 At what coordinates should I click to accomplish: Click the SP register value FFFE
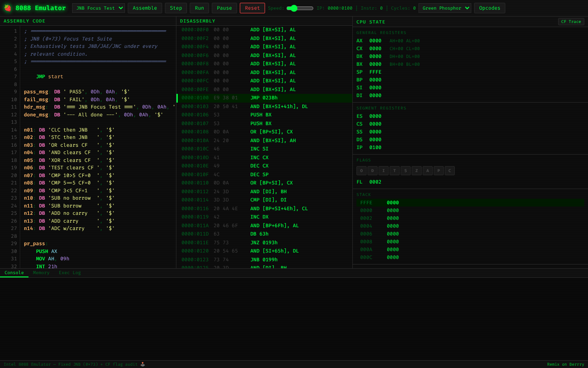tap(375, 72)
